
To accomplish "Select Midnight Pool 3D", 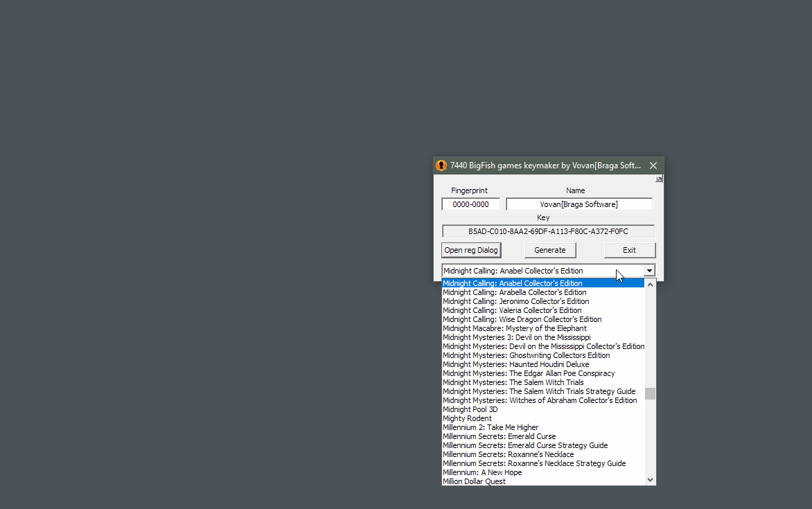I will [542, 409].
